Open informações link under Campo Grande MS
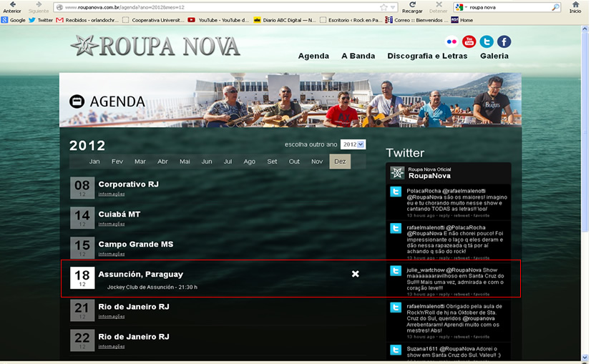This screenshot has height=364, width=591. click(x=111, y=254)
